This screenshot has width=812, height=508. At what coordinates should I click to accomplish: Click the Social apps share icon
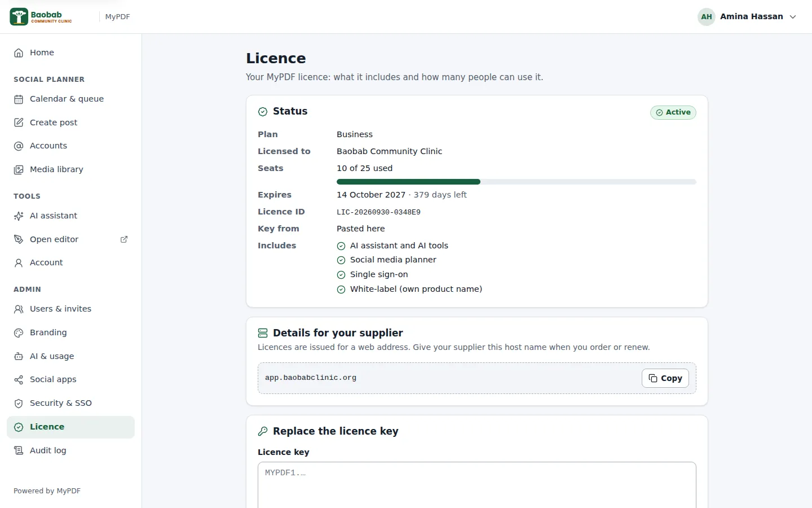19,379
